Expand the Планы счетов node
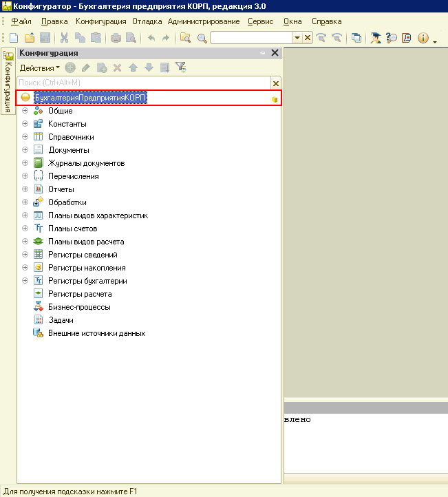The image size is (448, 497). (25, 229)
